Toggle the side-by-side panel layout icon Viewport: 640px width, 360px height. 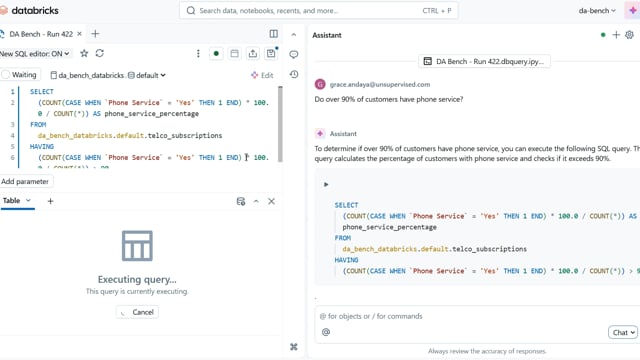[x=273, y=34]
